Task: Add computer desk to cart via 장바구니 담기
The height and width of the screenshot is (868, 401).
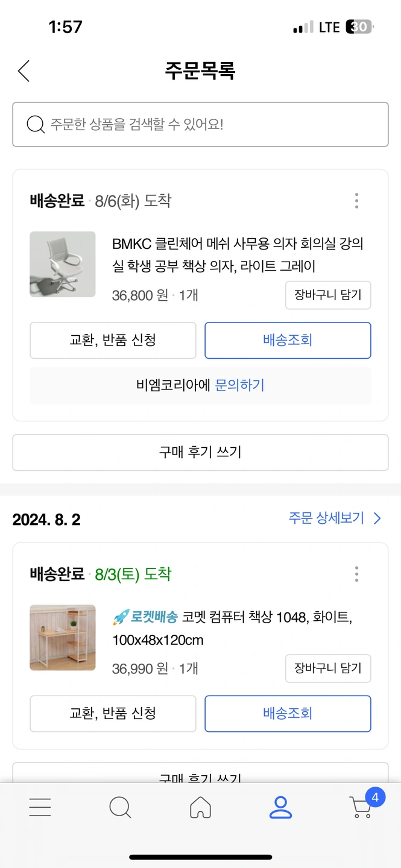Action: 327,668
